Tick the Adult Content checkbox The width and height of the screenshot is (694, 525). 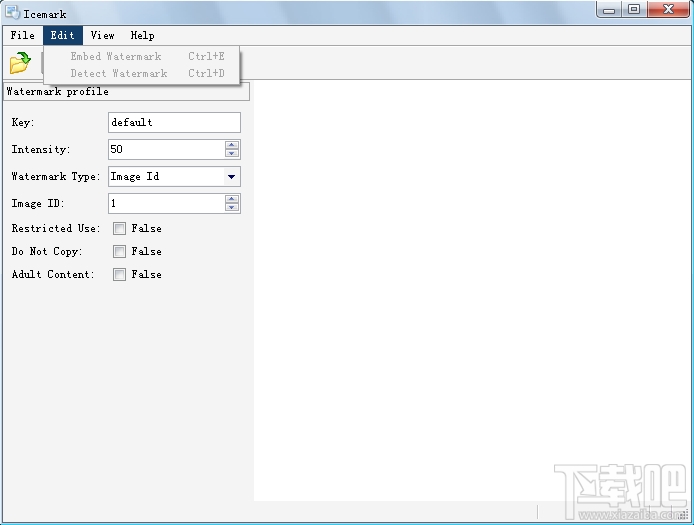pyautogui.click(x=119, y=274)
